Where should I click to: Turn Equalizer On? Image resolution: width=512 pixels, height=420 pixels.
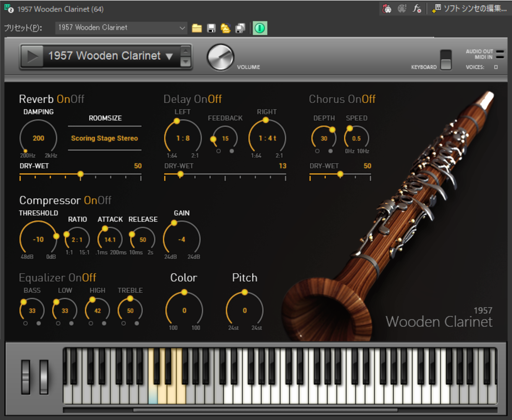coord(75,278)
